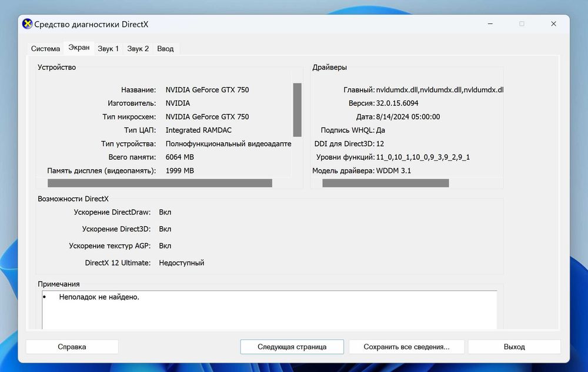
Task: Click the Неполадок не найдено note
Action: [99, 297]
